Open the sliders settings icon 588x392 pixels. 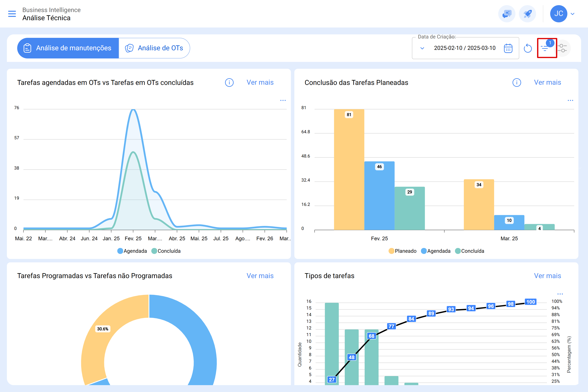point(562,48)
